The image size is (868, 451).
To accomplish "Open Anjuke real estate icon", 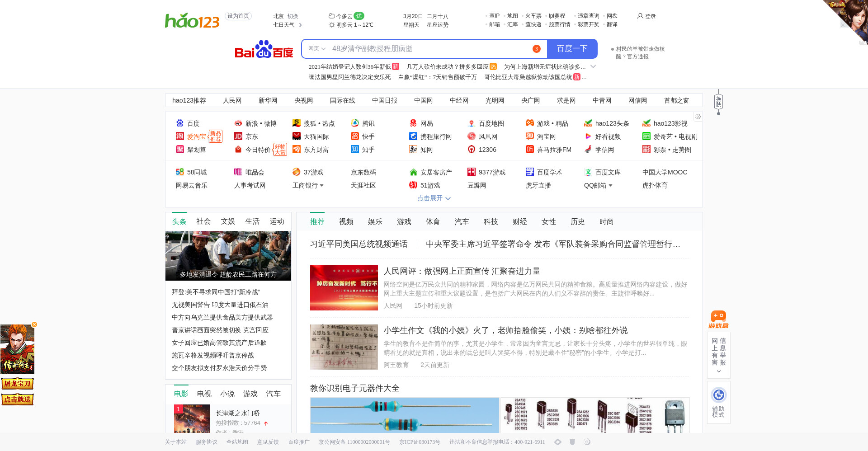I will click(413, 172).
